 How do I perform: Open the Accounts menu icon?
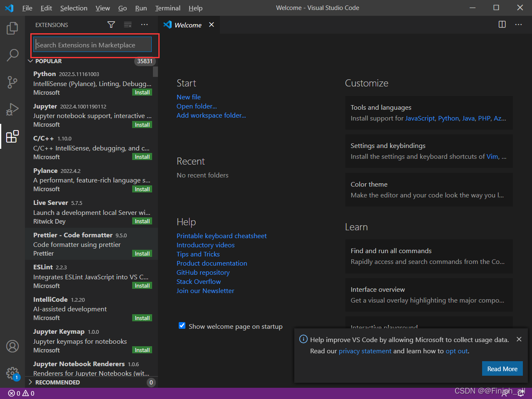(x=12, y=346)
